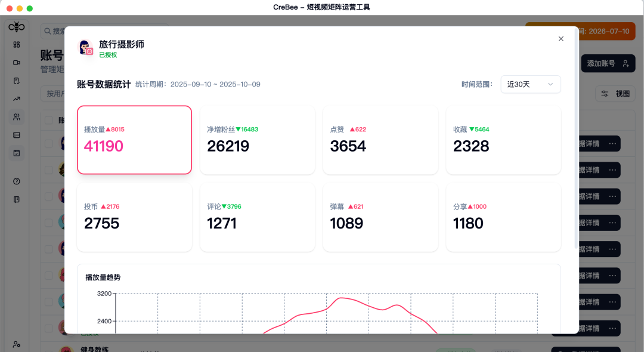
Task: Click the dialog's vertical scrollbar
Action: [x=576, y=138]
